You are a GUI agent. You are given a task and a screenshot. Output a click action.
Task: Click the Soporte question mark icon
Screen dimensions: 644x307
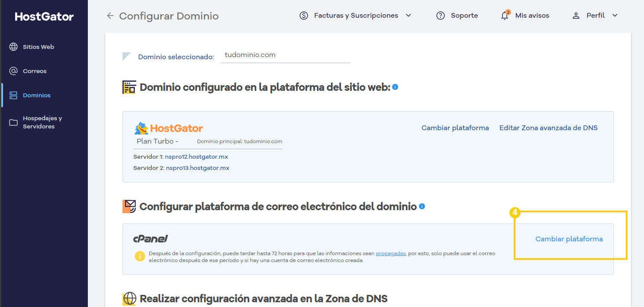point(441,16)
